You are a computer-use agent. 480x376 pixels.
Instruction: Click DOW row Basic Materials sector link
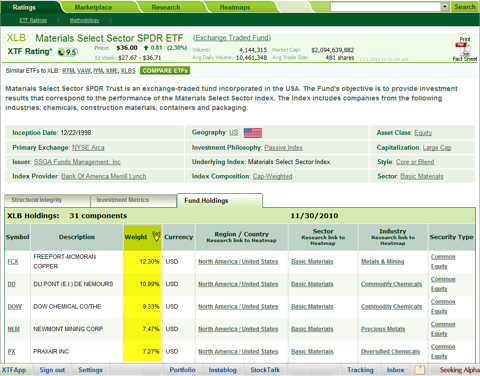click(312, 307)
